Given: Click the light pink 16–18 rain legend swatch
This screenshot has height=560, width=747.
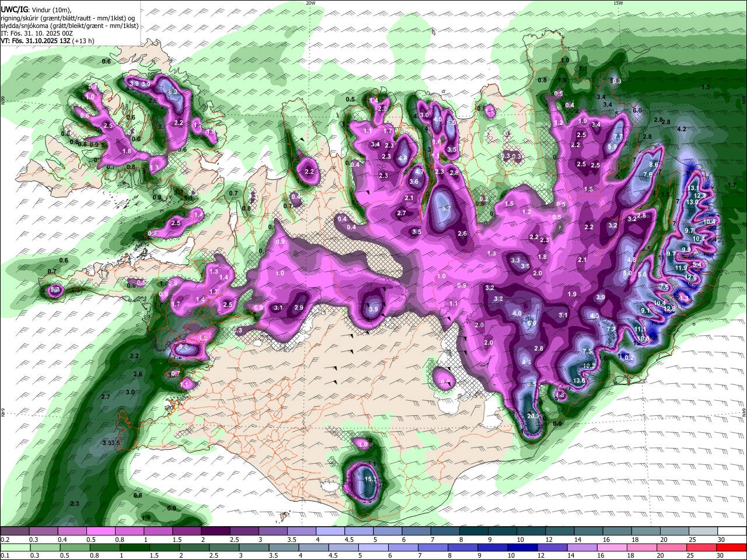Looking at the screenshot, I should [x=612, y=548].
